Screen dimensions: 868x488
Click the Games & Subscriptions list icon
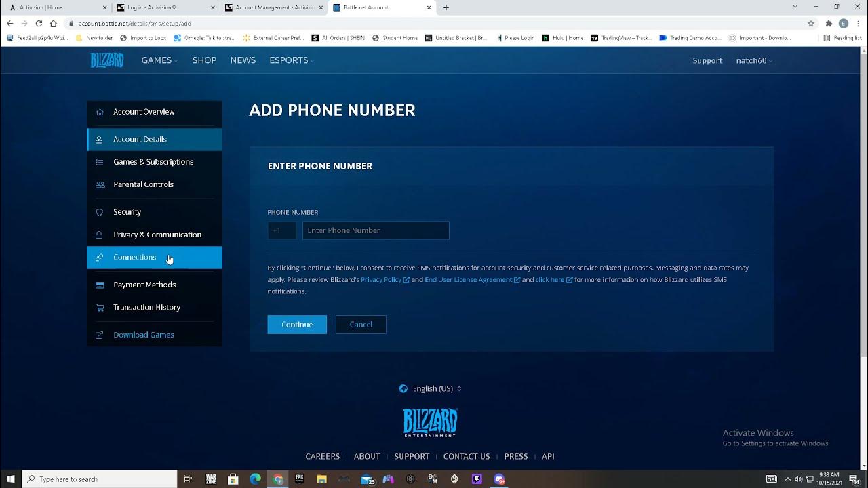pyautogui.click(x=100, y=162)
